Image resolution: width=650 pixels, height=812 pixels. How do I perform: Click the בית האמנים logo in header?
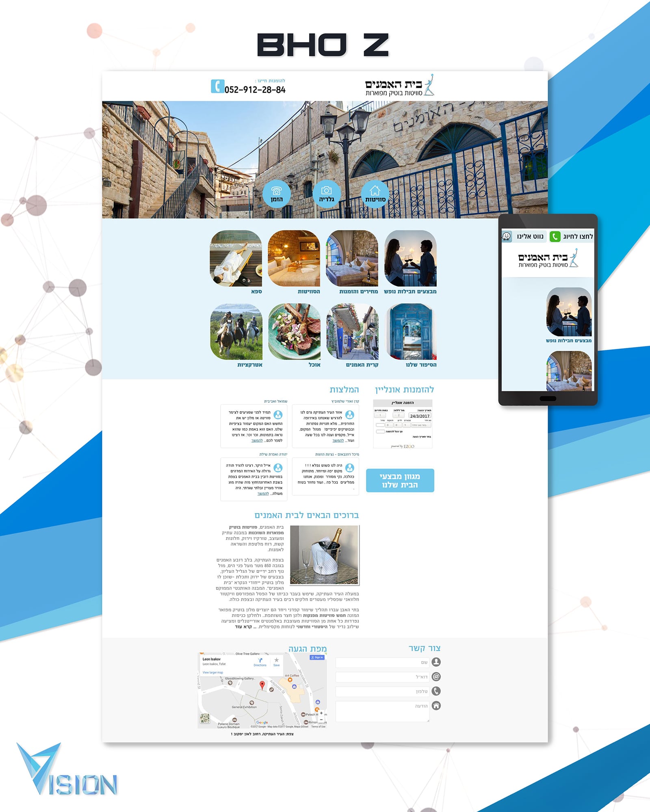coord(400,86)
